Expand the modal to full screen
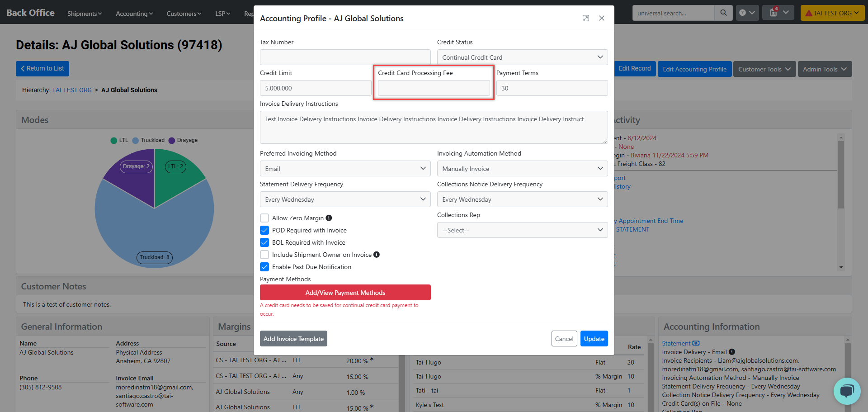Viewport: 868px width, 412px height. [x=585, y=18]
